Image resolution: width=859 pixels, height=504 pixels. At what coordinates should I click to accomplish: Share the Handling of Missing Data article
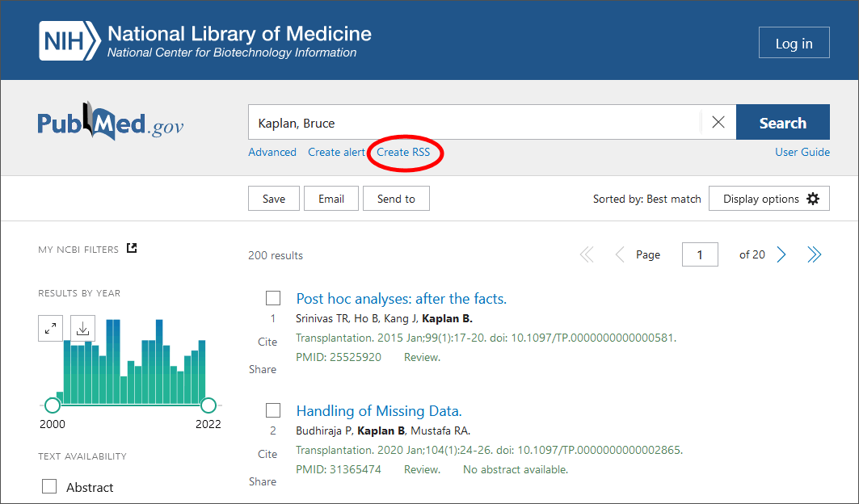click(x=263, y=481)
